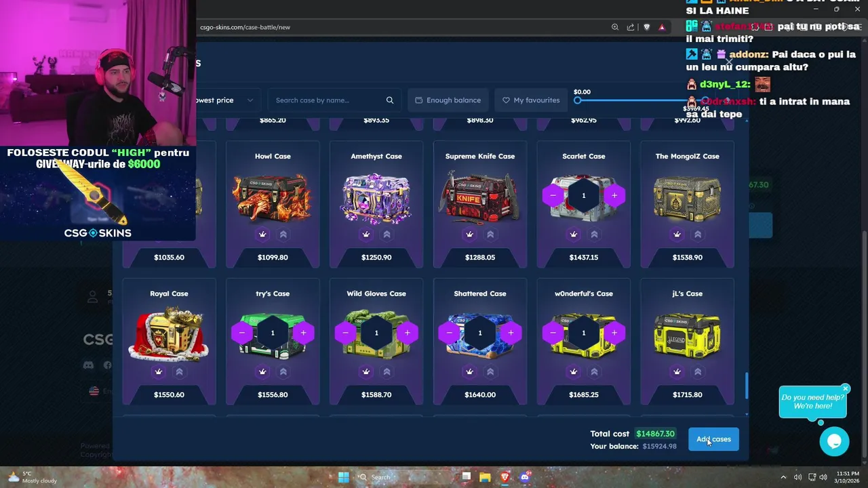Screen dimensions: 868x488
Task: Click the double-chevron icon under try's Case
Action: (283, 372)
